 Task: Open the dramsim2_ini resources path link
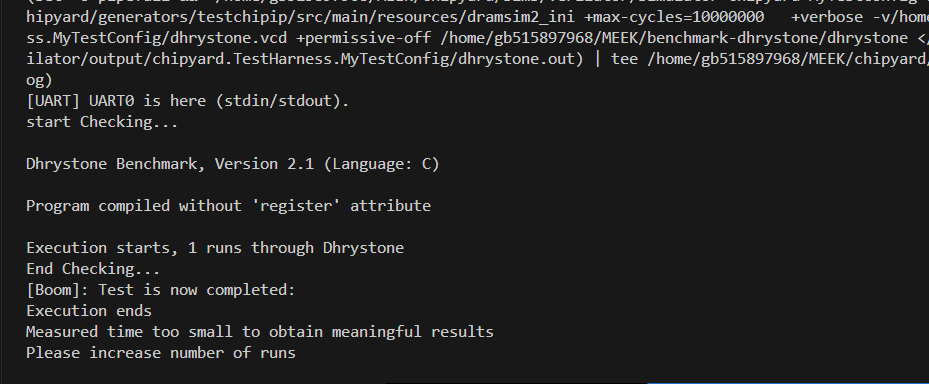point(300,17)
